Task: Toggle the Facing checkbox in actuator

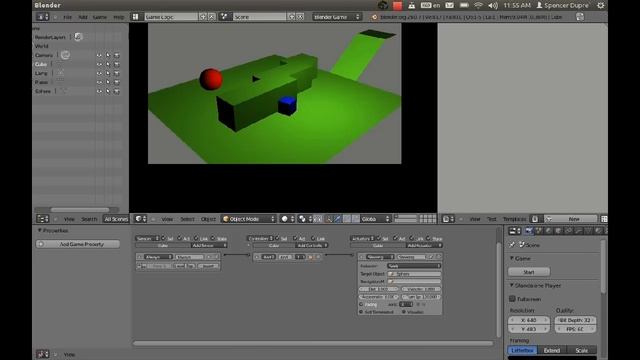Action: pos(361,304)
